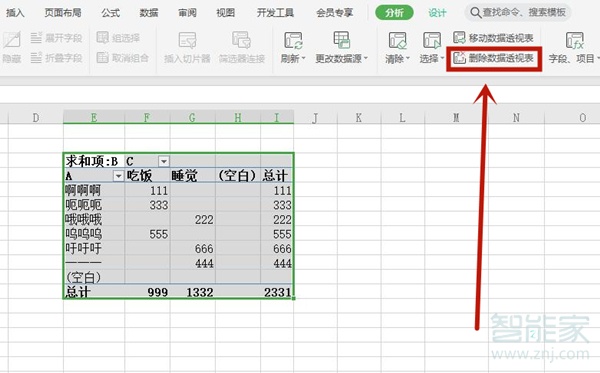The width and height of the screenshot is (600, 373).
Task: Click the (空白) column header cell
Action: pos(238,176)
